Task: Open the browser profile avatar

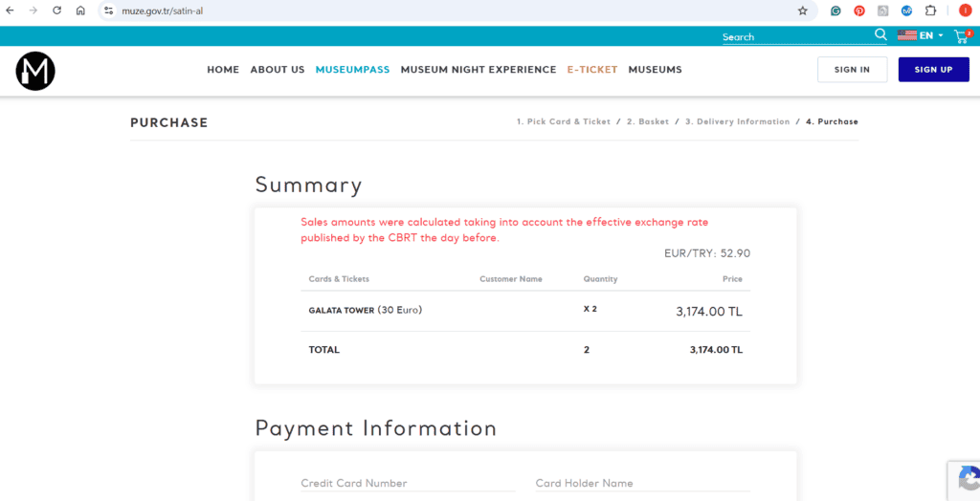Action: tap(965, 11)
